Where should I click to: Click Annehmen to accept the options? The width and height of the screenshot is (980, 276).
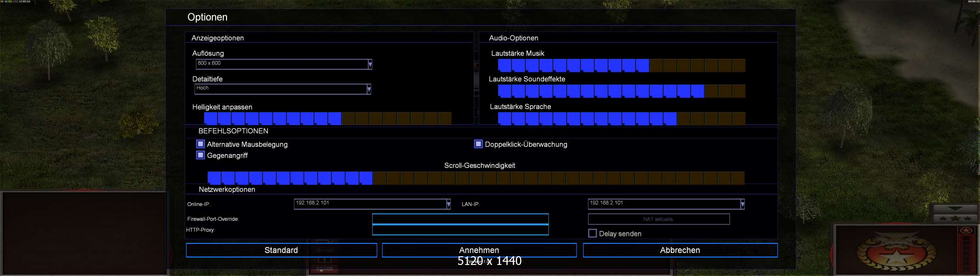(479, 250)
